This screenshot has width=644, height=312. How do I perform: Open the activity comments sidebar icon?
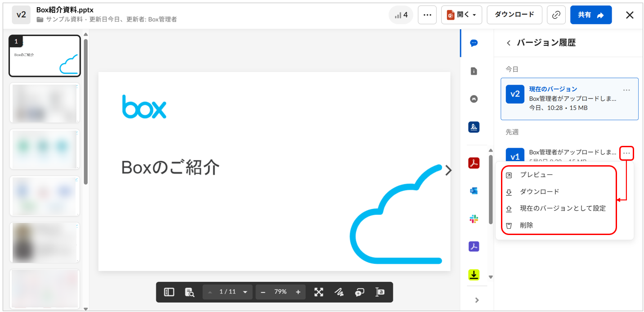pyautogui.click(x=474, y=43)
